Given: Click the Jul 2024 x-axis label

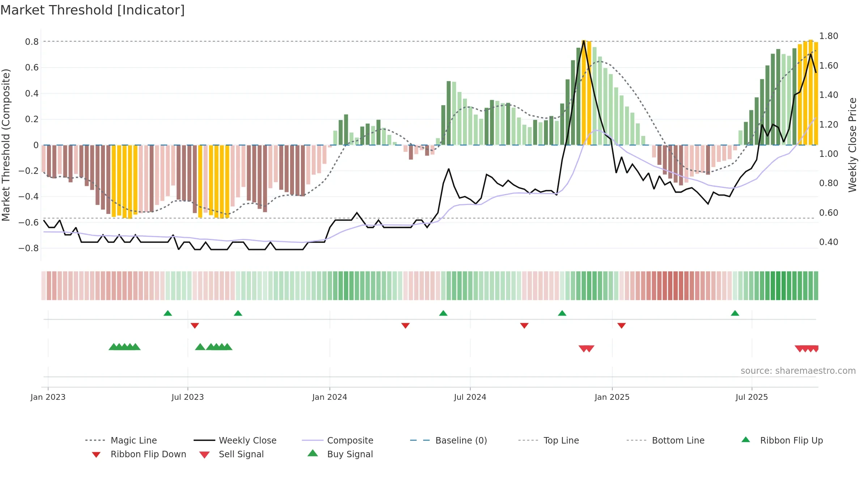Looking at the screenshot, I should coord(470,397).
